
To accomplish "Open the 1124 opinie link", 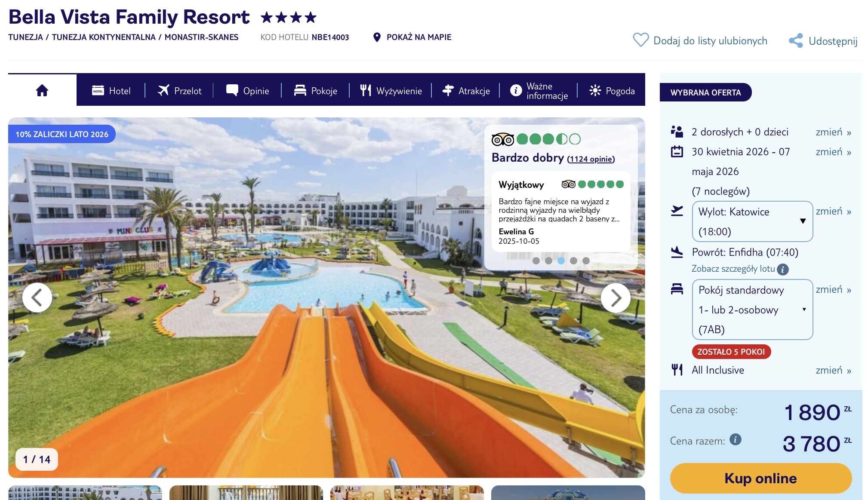I will 591,159.
